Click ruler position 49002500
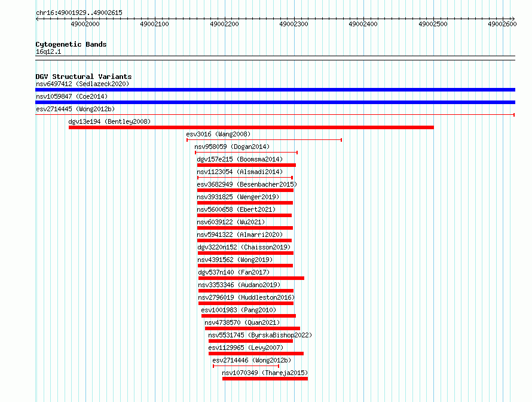This screenshot has height=402, width=532. point(433,24)
